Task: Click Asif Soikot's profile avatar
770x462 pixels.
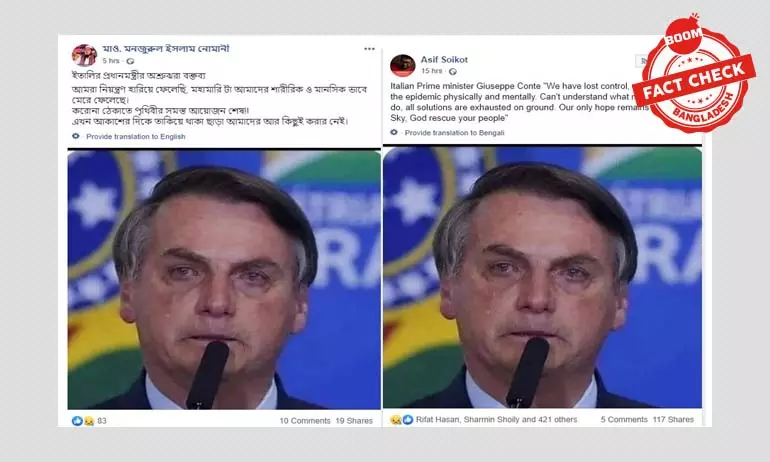Action: click(403, 65)
